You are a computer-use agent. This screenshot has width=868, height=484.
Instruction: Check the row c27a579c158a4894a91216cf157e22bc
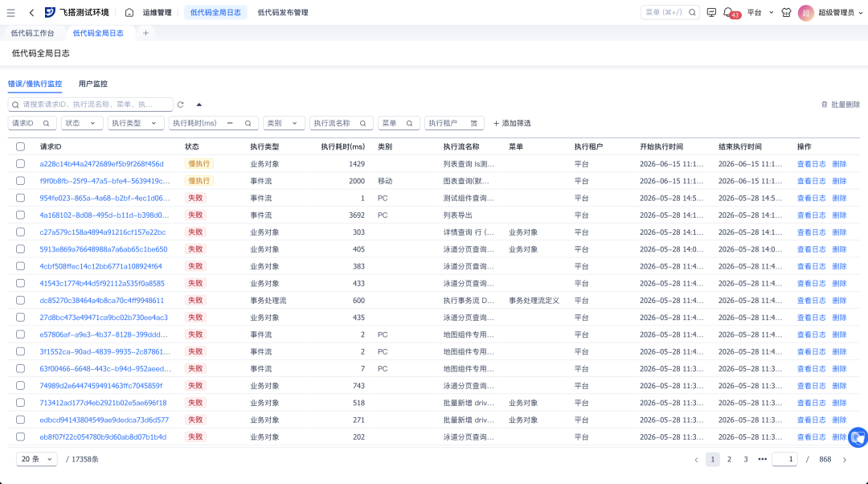pos(20,232)
